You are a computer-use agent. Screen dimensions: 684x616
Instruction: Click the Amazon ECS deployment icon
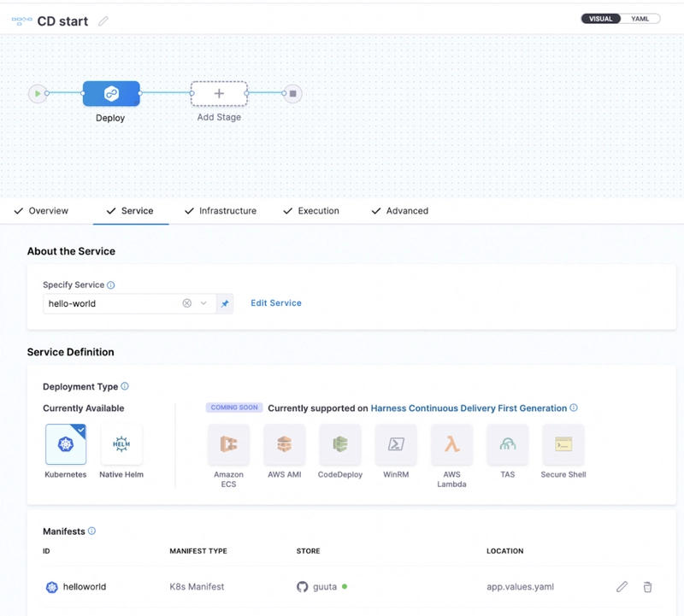228,444
